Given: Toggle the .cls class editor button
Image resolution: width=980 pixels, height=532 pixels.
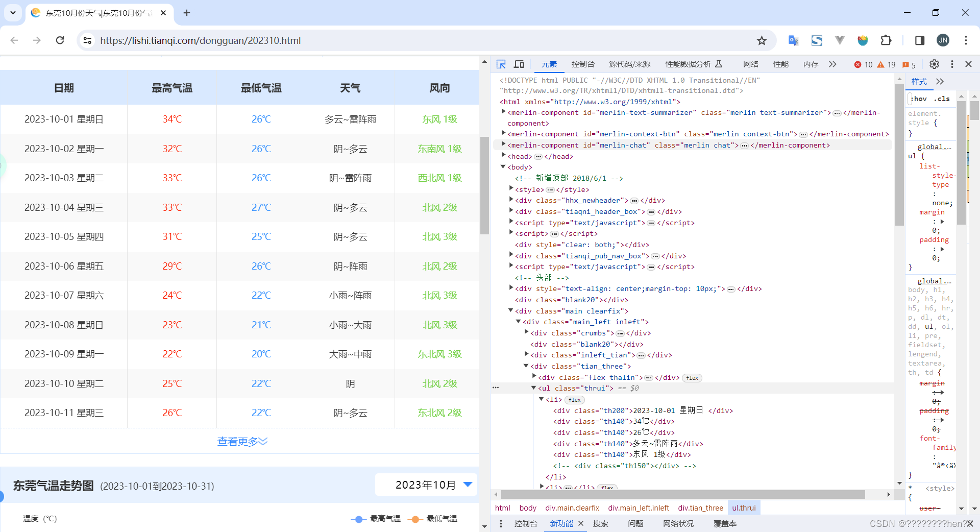Looking at the screenshot, I should pos(942,99).
